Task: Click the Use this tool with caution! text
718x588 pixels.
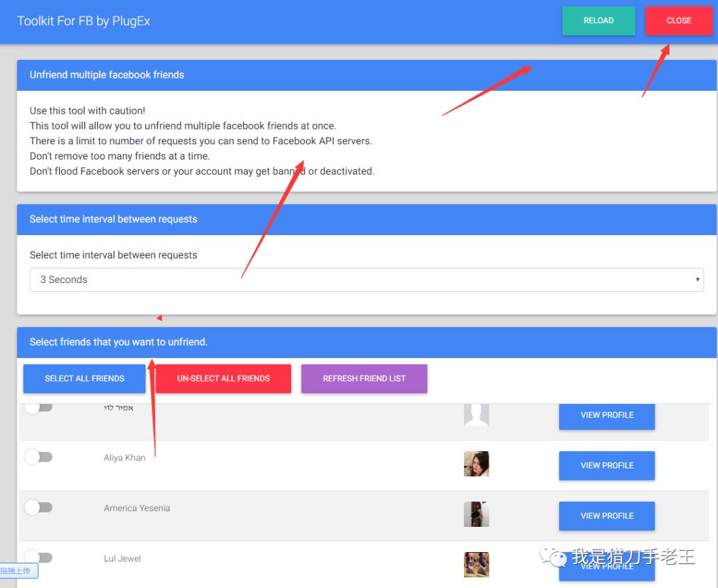Action: 88,111
